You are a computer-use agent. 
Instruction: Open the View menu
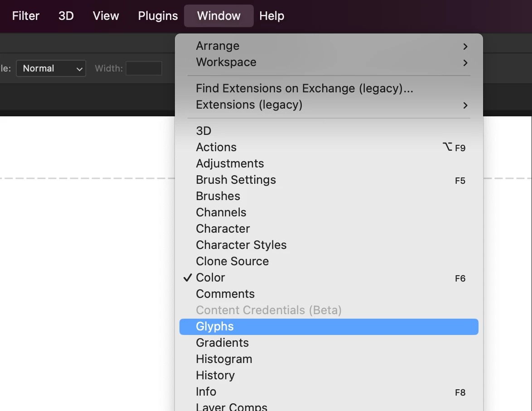pyautogui.click(x=106, y=16)
